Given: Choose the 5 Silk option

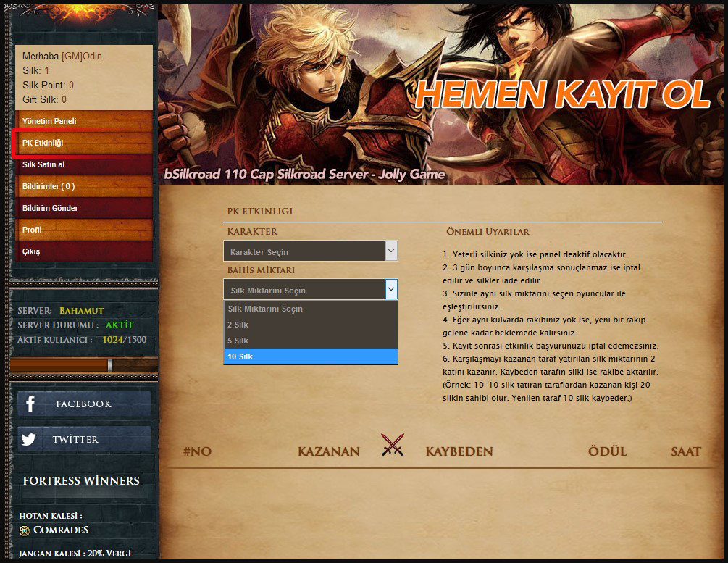Looking at the screenshot, I should tap(311, 341).
